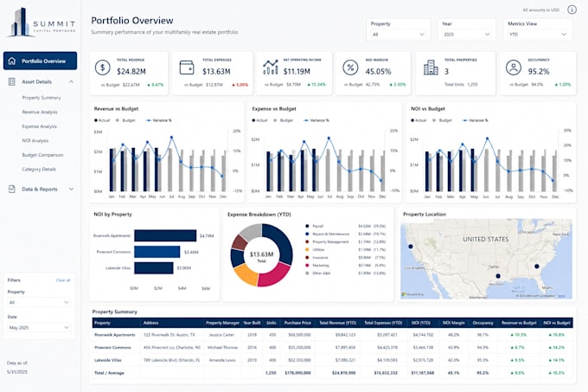Toggle Variance % legend in NOI vs Budget chart
Screen dimensions: 588x392
475,120
